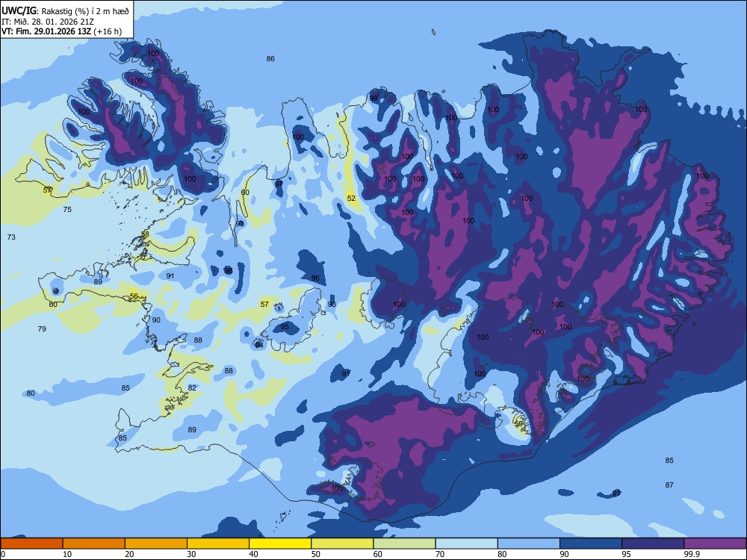Viewport: 747px width, 560px height.
Task: Click the 0–10% dark orange legend swatch
Action: pos(31,544)
